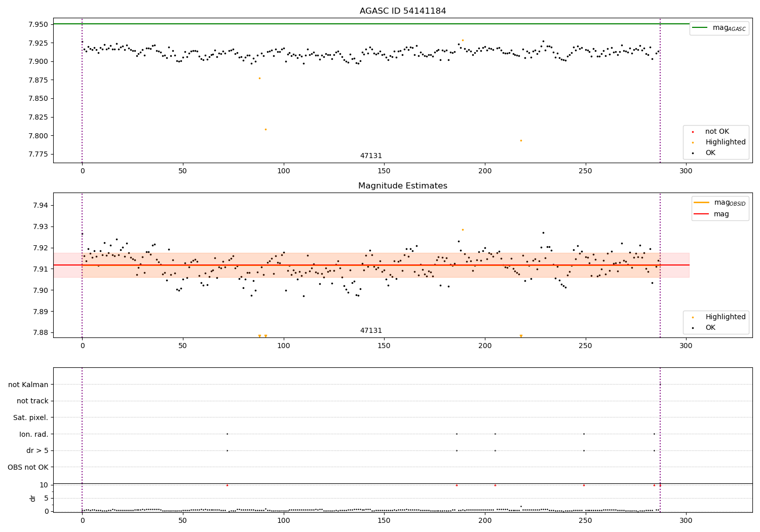760x532 pixels.
Task: Click red triangle marker near x 249 in dr plot
Action: (584, 485)
